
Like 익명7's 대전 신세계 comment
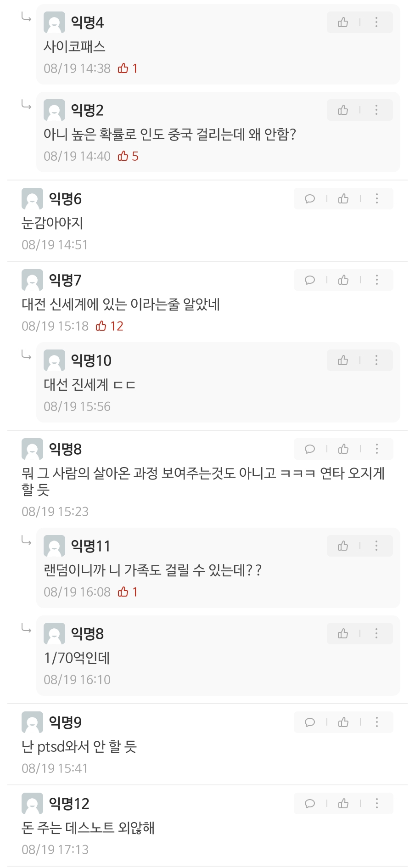click(343, 280)
